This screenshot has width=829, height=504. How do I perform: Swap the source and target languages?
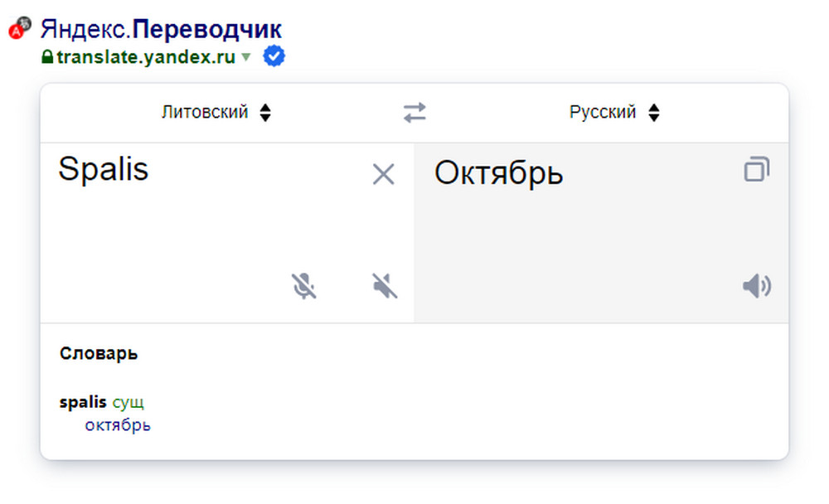click(414, 113)
